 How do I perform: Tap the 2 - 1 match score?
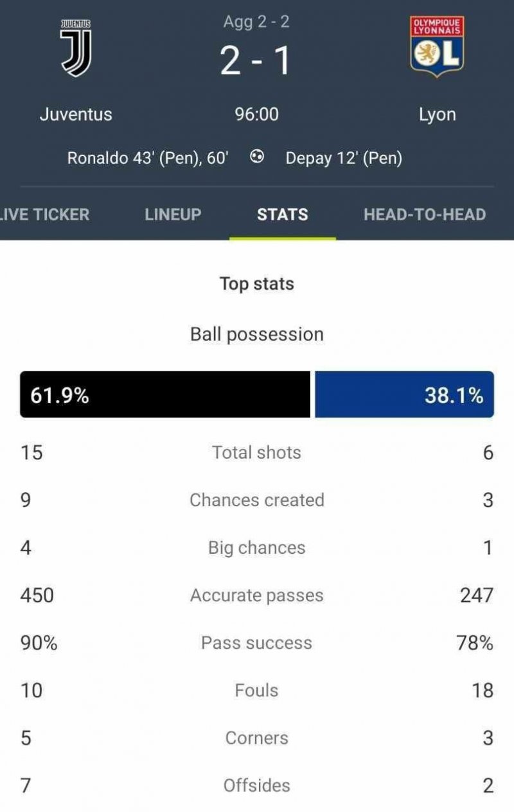[x=256, y=62]
